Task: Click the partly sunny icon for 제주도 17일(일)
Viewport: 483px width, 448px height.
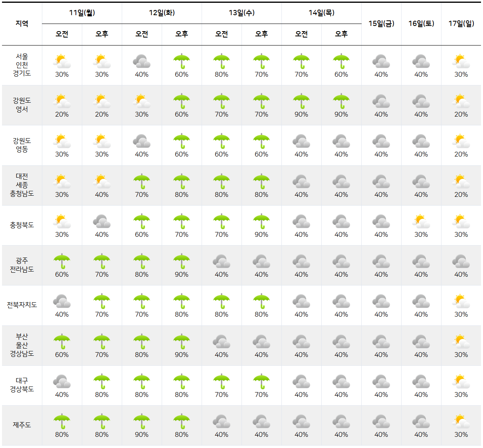Action: [461, 422]
